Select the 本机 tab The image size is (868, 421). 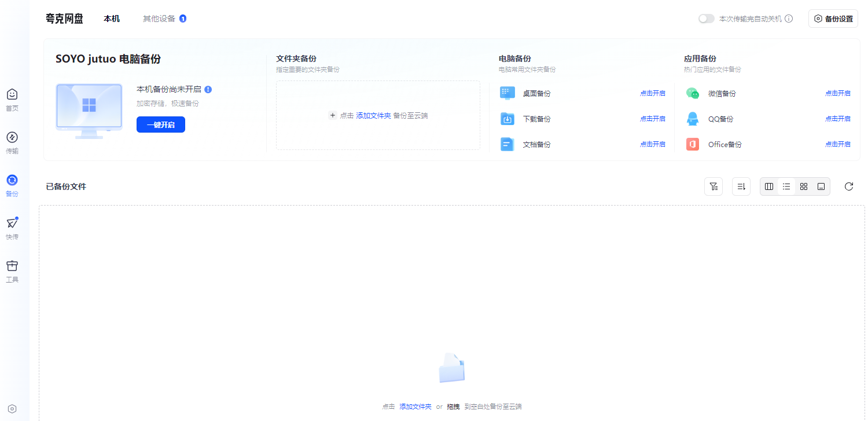point(112,19)
